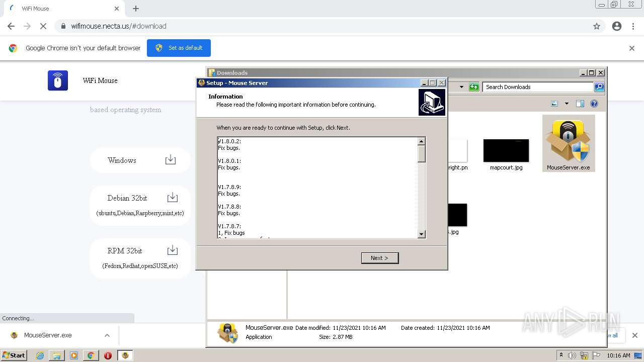The width and height of the screenshot is (644, 362).
Task: Click the network tray icon
Action: coord(584,355)
